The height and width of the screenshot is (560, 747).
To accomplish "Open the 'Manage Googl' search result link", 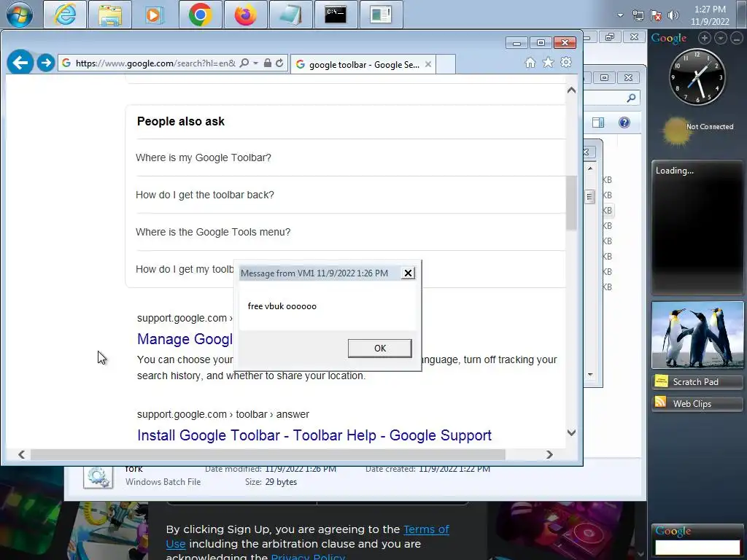I will 185,339.
